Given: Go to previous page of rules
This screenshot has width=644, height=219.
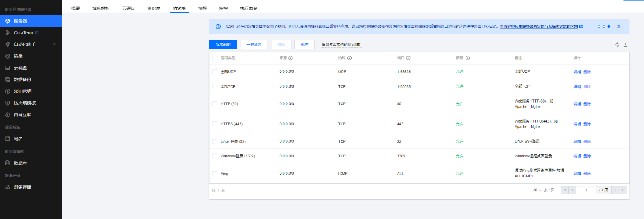Looking at the screenshot, I should [572, 190].
